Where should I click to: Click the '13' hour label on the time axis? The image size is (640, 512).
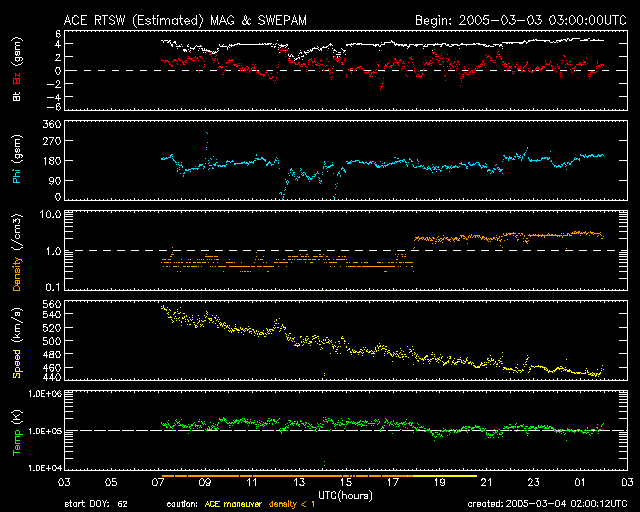299,482
